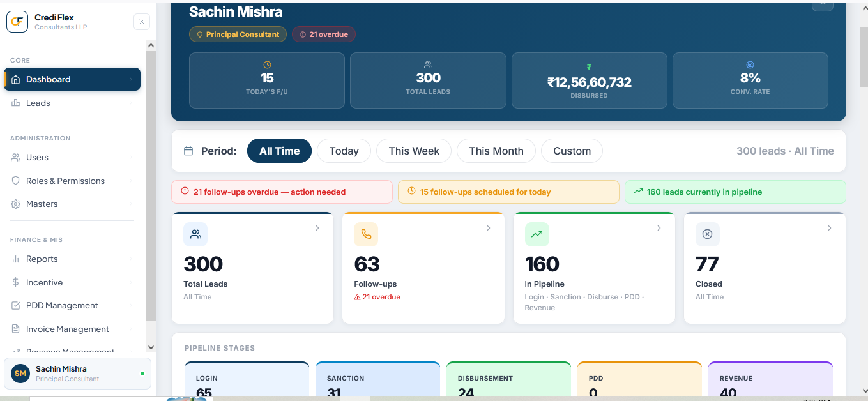The height and width of the screenshot is (401, 868).
Task: Collapse sidebar with the X button
Action: point(142,22)
